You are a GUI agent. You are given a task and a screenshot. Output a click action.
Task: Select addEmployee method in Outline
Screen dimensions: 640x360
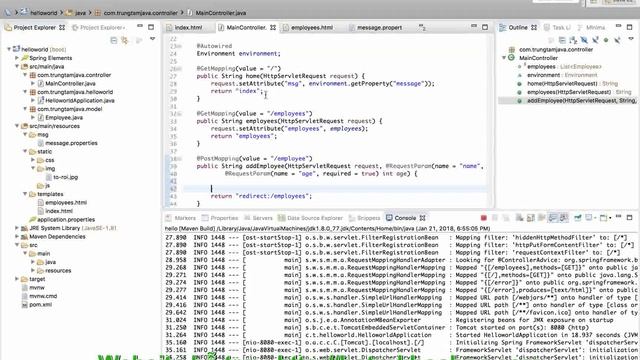click(581, 100)
